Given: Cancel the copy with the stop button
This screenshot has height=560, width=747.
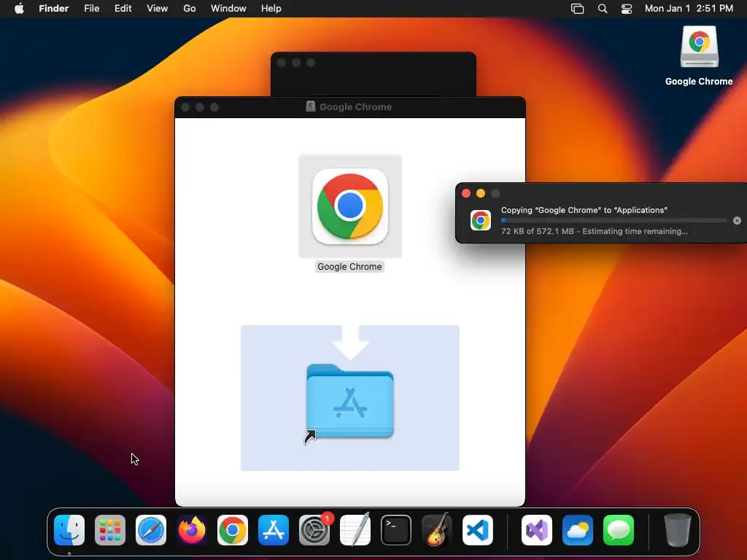Looking at the screenshot, I should pos(737,220).
